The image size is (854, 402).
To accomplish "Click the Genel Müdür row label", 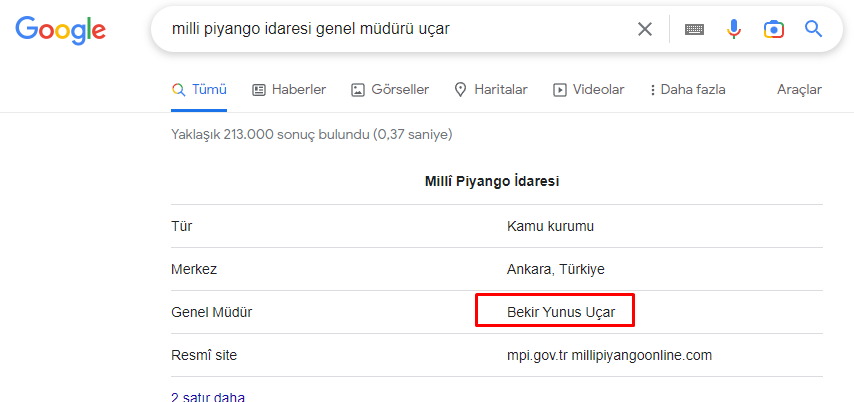I will [211, 312].
